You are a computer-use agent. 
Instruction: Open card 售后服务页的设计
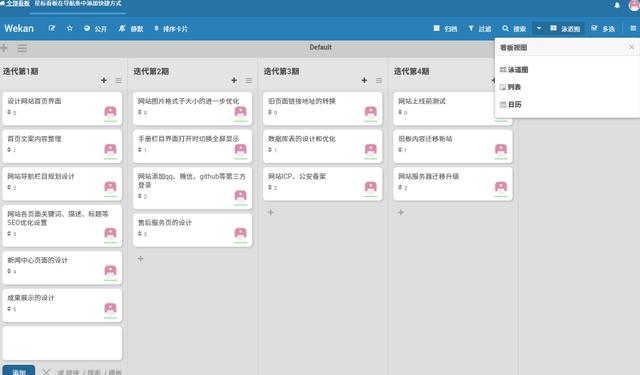(x=192, y=230)
